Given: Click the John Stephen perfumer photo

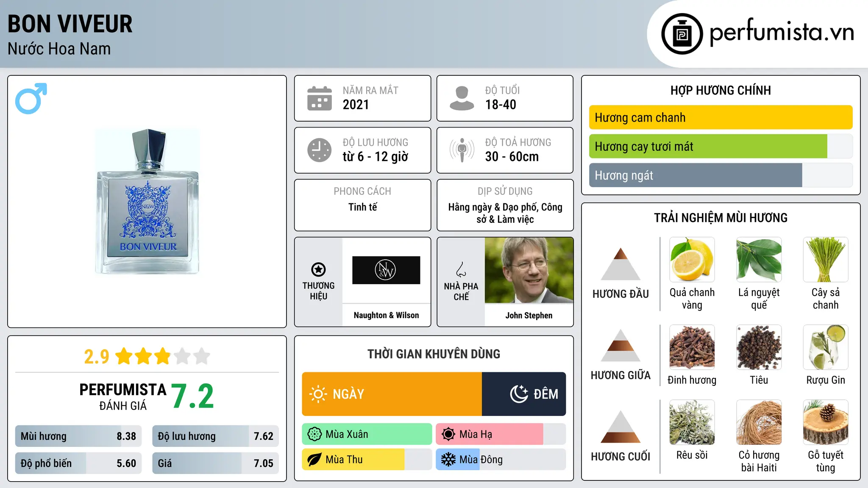Looking at the screenshot, I should point(529,270).
